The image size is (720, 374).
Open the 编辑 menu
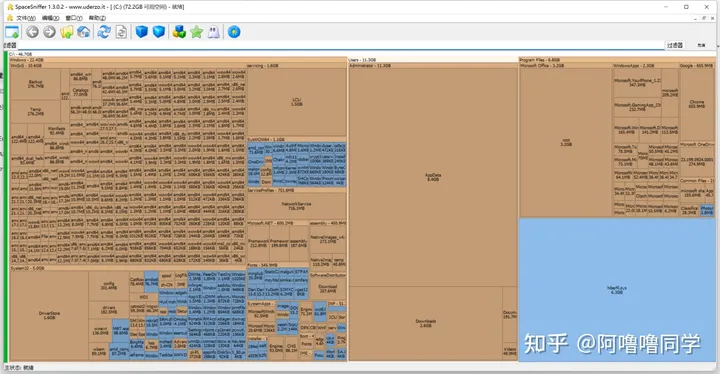tap(51, 18)
